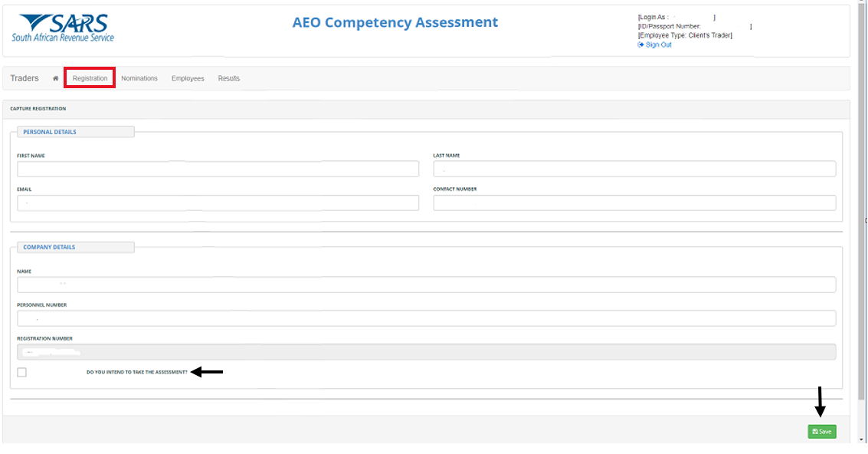Open the Employees tab
Viewport: 868px width, 454px height.
(188, 78)
